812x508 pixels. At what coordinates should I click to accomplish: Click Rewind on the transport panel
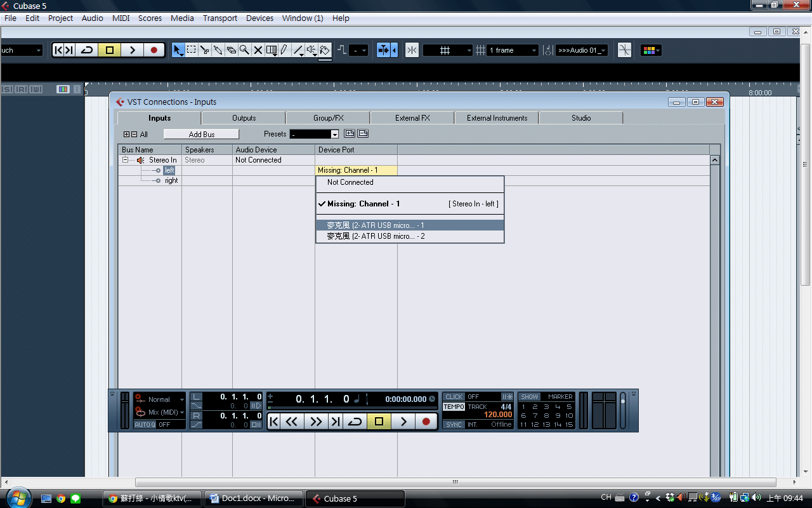pyautogui.click(x=291, y=422)
